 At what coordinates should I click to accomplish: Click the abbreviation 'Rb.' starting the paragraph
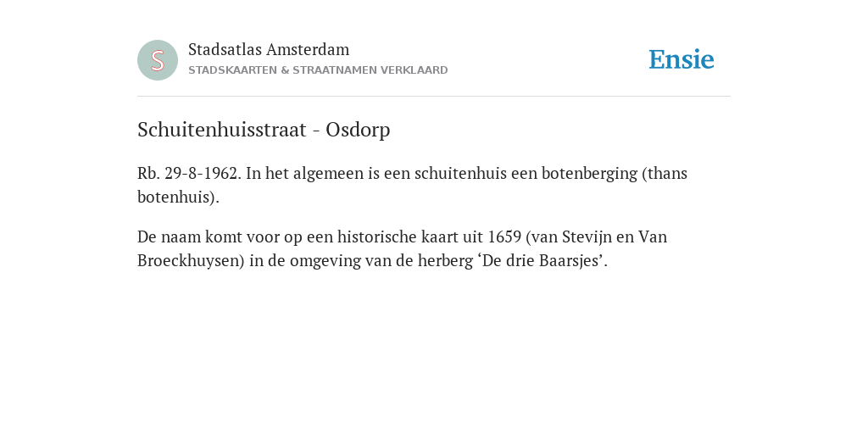tap(149, 173)
